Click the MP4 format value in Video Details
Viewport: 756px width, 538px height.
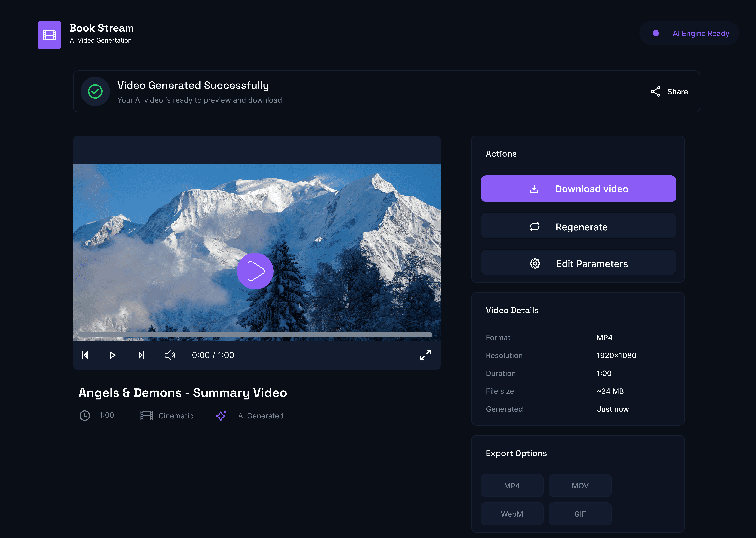point(604,338)
